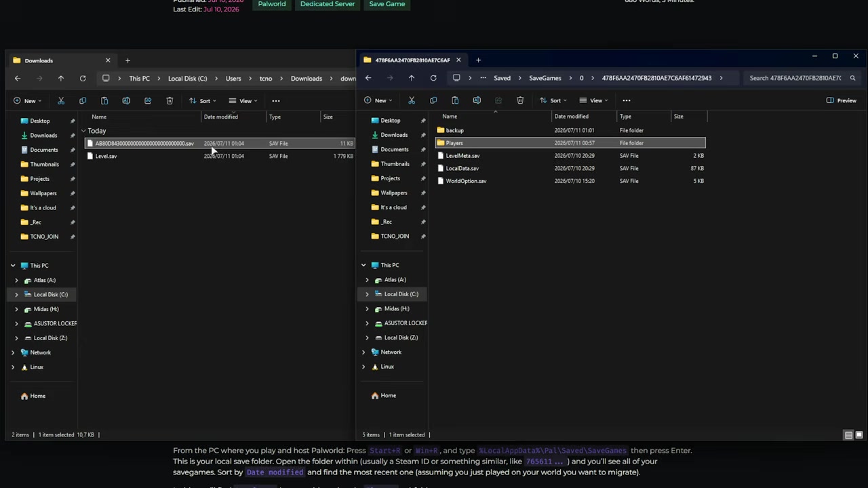The height and width of the screenshot is (488, 868).
Task: Select the Players folder in the file list
Action: click(x=570, y=143)
